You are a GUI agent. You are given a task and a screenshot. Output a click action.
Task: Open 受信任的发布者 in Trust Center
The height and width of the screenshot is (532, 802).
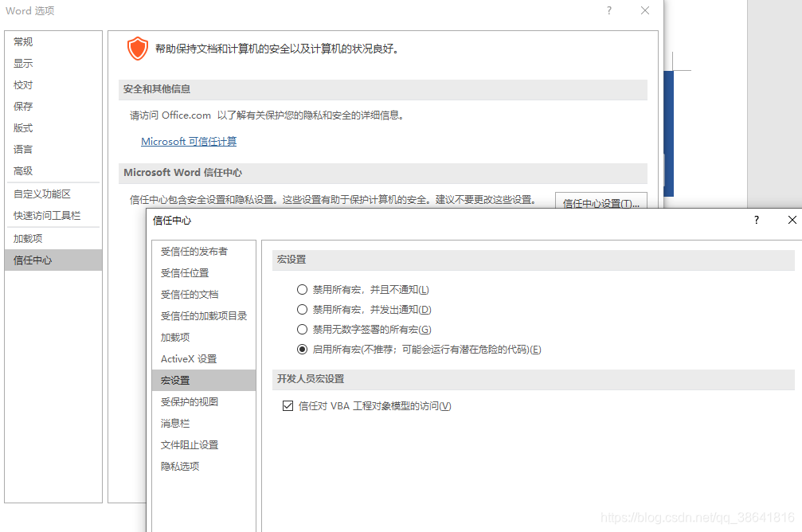coord(204,252)
